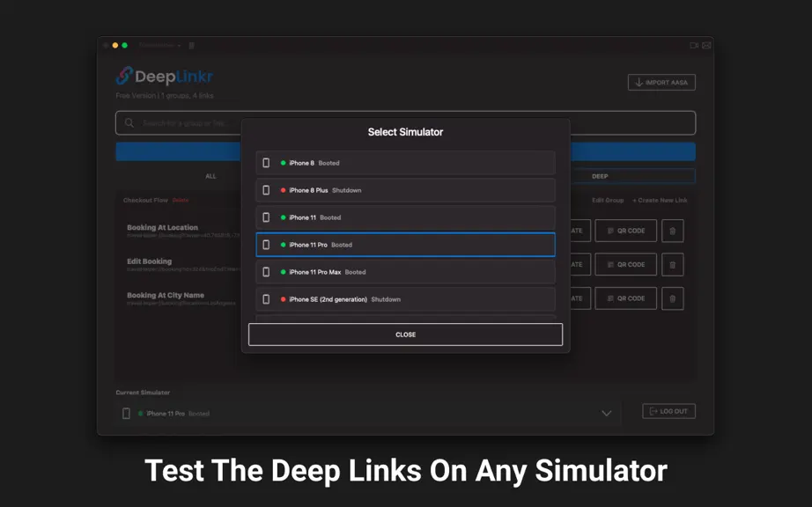The image size is (812, 507).
Task: Pick iPhone SE (2nd generation) simulator
Action: click(405, 299)
